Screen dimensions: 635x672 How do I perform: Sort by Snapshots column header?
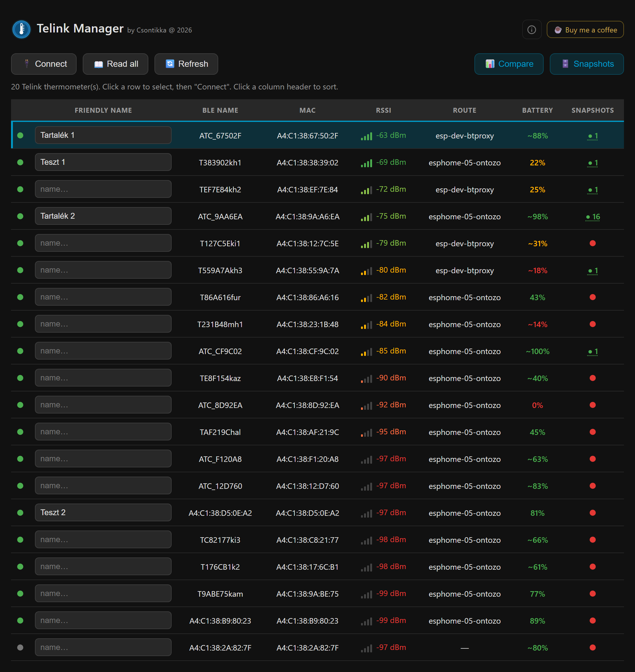coord(592,110)
